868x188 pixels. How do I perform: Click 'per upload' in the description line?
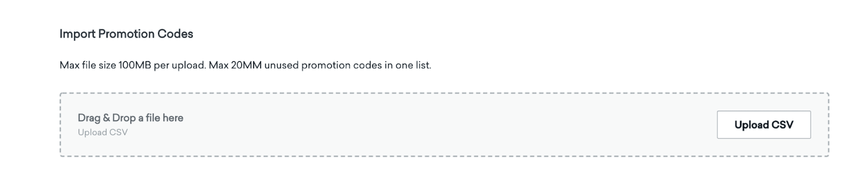(x=179, y=66)
